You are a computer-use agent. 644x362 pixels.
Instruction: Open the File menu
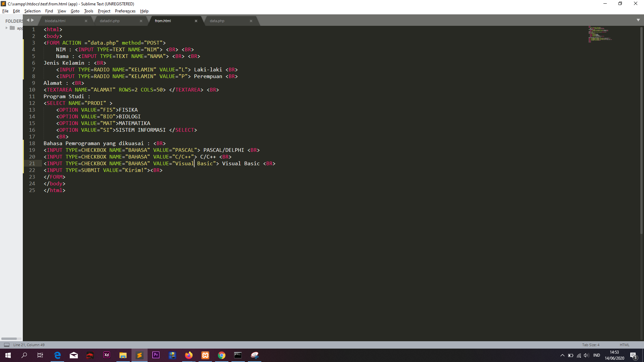click(x=5, y=11)
